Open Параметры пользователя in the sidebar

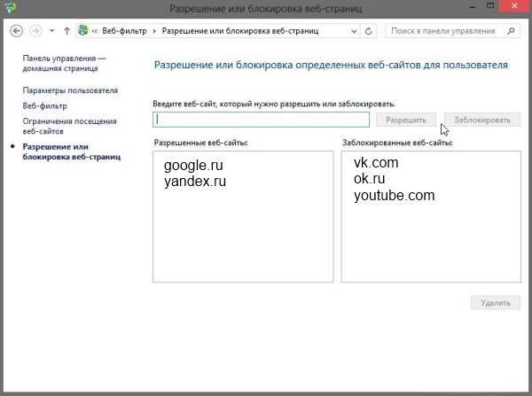(x=69, y=90)
